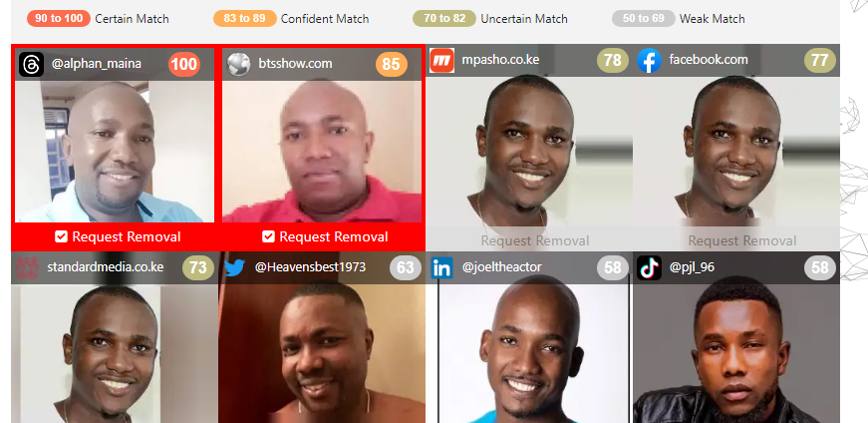This screenshot has width=868, height=423.
Task: Click the 90 to 100 Certain Match legend badge
Action: [58, 18]
